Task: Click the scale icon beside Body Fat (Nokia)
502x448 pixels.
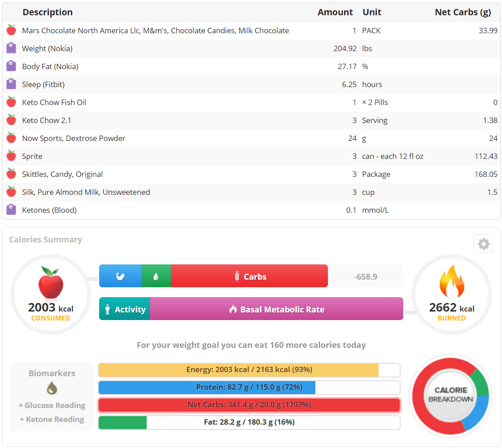Action: 11,66
